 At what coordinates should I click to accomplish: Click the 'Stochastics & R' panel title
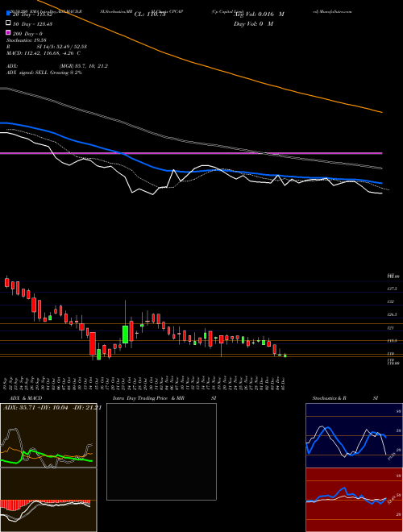point(329,398)
